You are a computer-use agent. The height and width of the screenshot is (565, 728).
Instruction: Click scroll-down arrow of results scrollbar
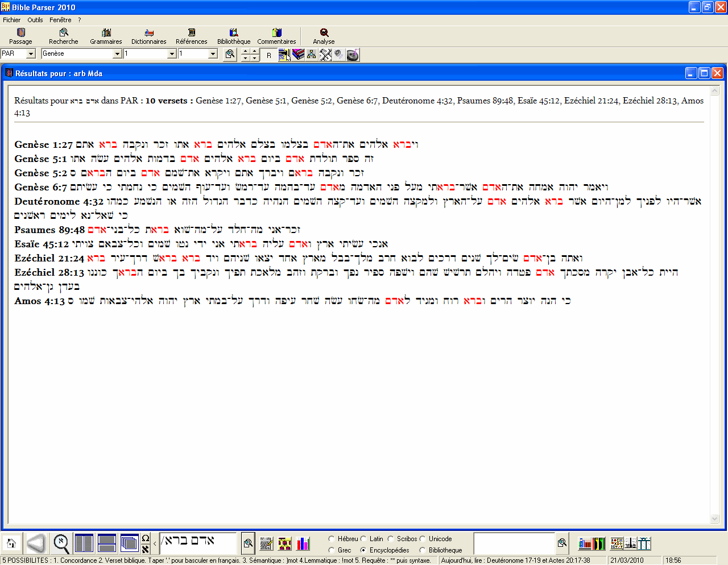(715, 518)
